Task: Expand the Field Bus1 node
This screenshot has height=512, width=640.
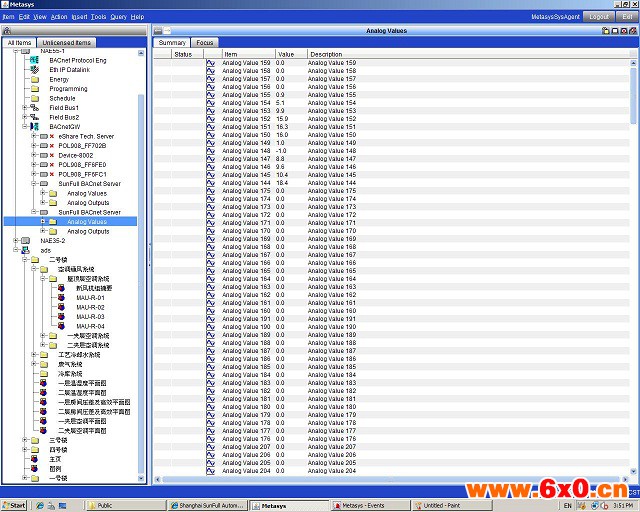Action: click(x=24, y=108)
